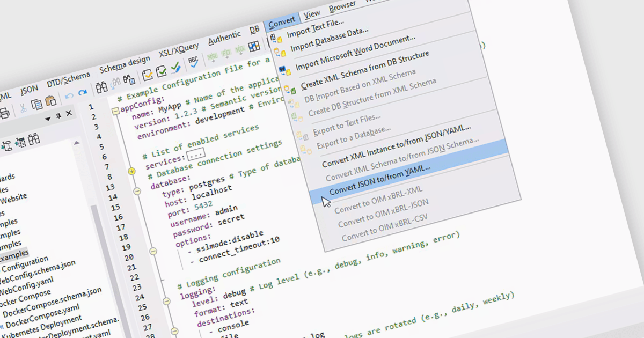Click Convert XML Schema to/from JSON Schema

[402, 159]
